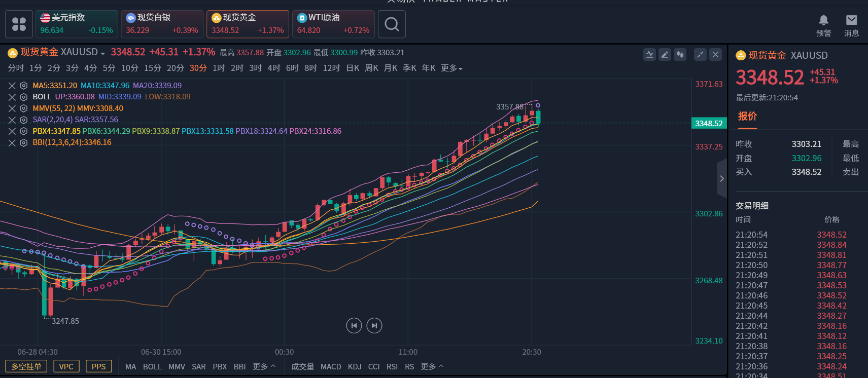
Task: Remove the BBI(12,3,6,24) indicator
Action: (12, 143)
